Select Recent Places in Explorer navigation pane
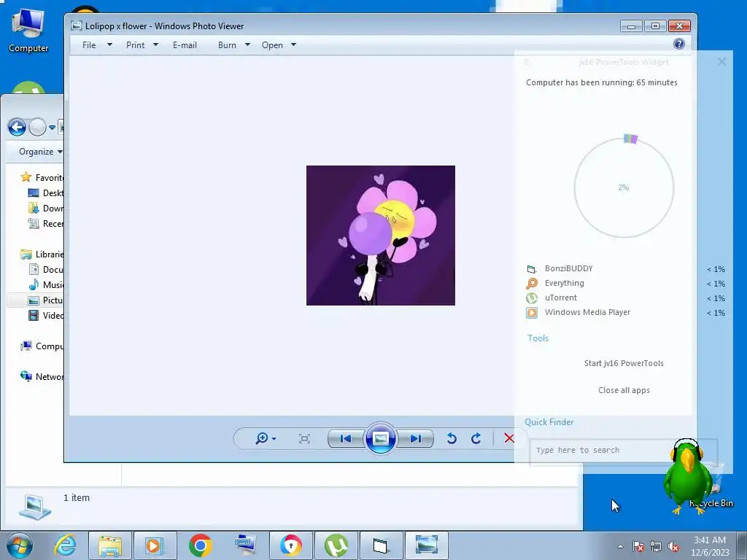Viewport: 747px width, 560px height. point(46,223)
